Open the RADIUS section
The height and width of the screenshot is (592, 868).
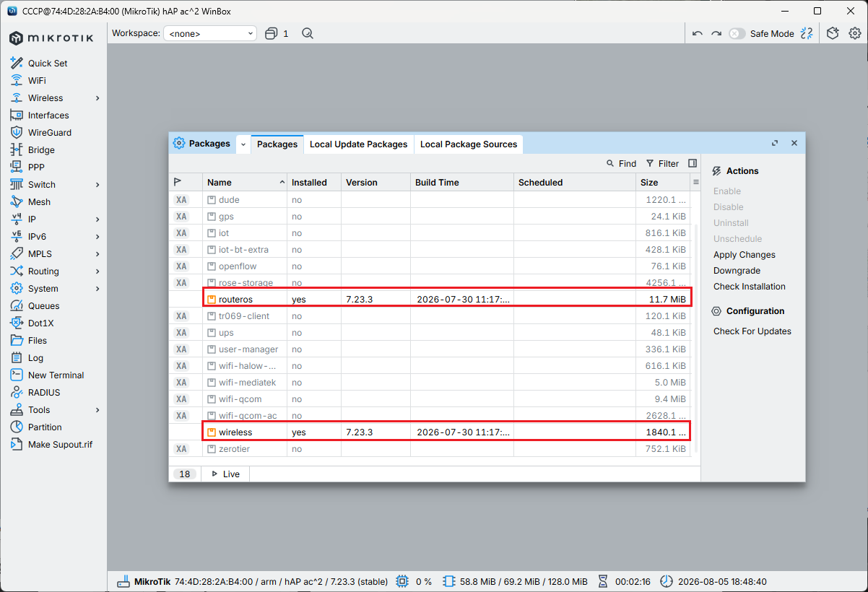(44, 392)
